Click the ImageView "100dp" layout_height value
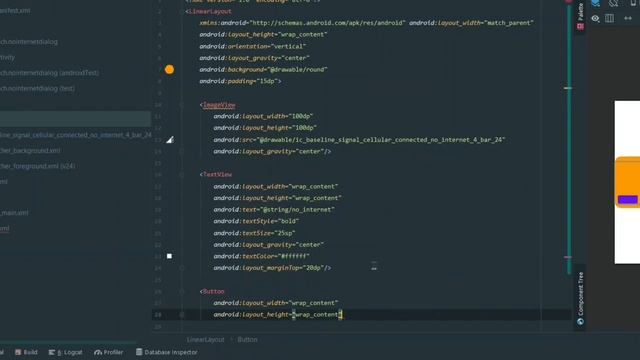Screen dimensions: 640x360 pos(302,128)
